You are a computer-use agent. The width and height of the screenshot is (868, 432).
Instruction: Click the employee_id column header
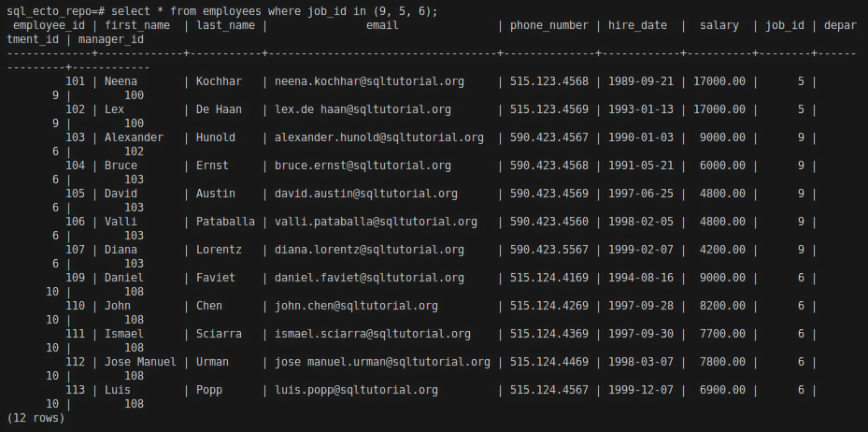pyautogui.click(x=51, y=25)
